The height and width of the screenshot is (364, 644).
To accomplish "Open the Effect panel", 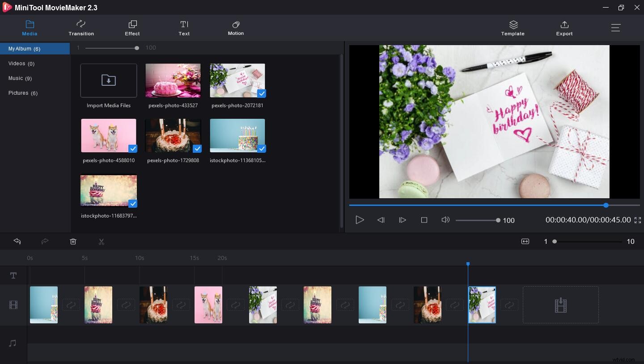I will (x=132, y=28).
